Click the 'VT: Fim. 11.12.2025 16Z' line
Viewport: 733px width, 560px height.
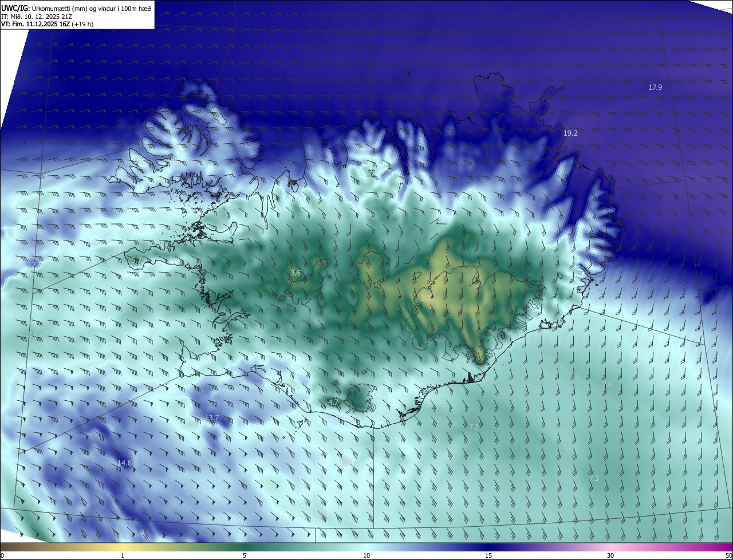tap(47, 24)
